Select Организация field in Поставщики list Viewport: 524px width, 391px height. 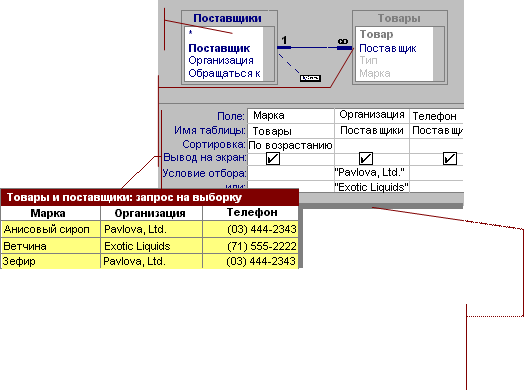click(221, 60)
